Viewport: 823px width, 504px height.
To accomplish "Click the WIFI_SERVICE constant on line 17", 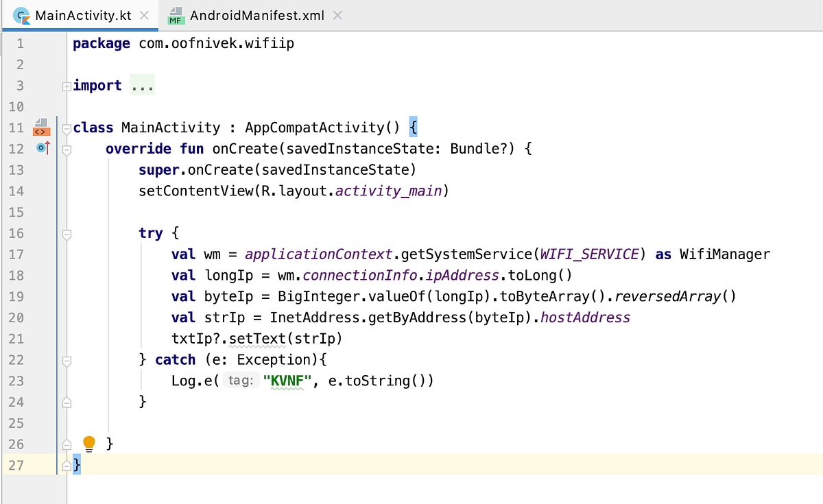I will click(x=588, y=254).
